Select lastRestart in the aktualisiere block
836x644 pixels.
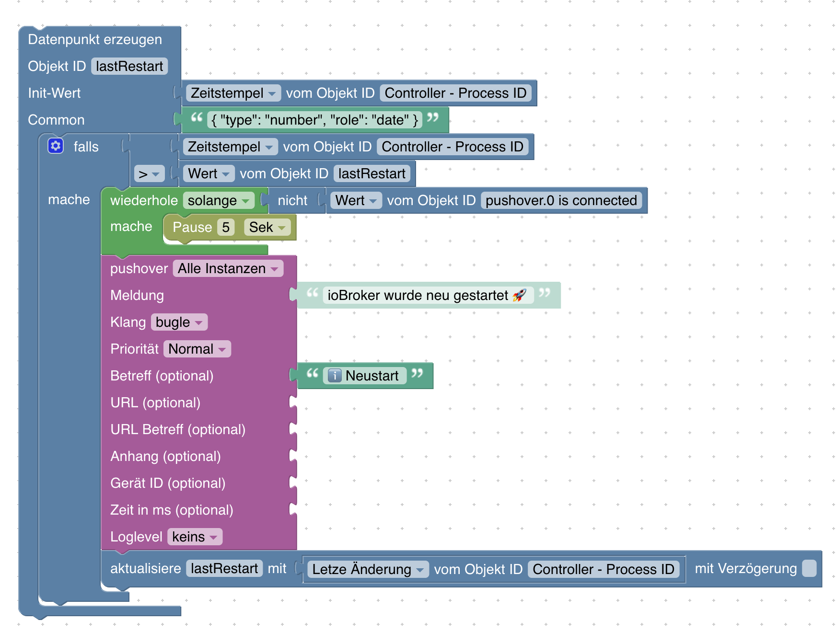click(x=224, y=568)
